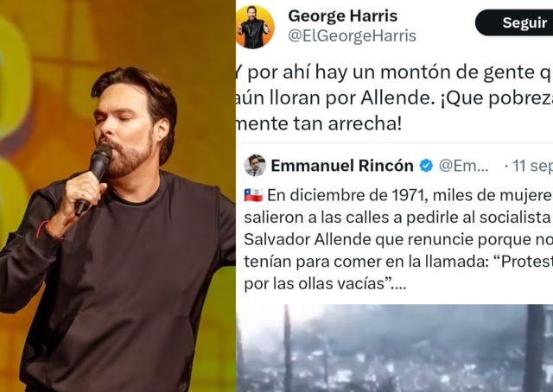Click the 'mente tan arrecha!' line
Image resolution: width=553 pixels, height=392 pixels.
[x=319, y=124]
